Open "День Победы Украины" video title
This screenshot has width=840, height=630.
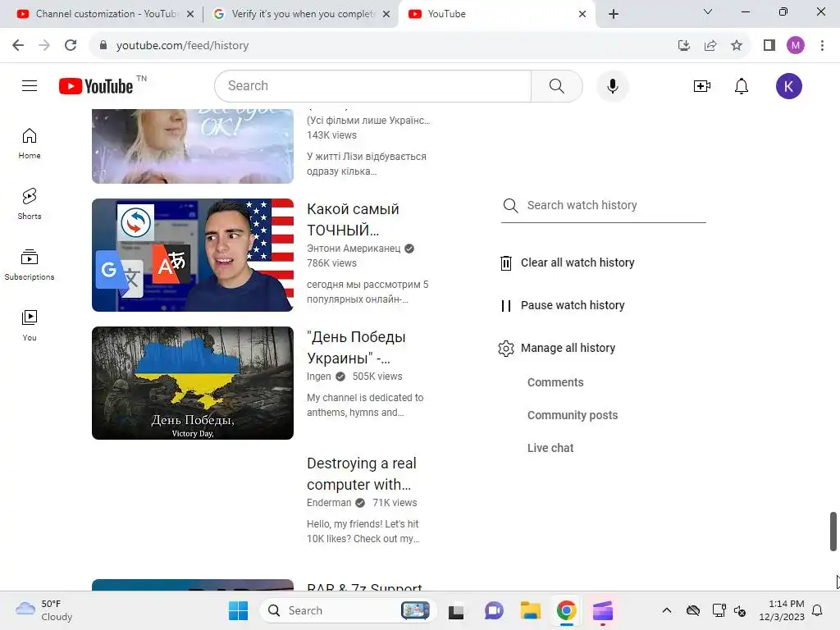[356, 348]
